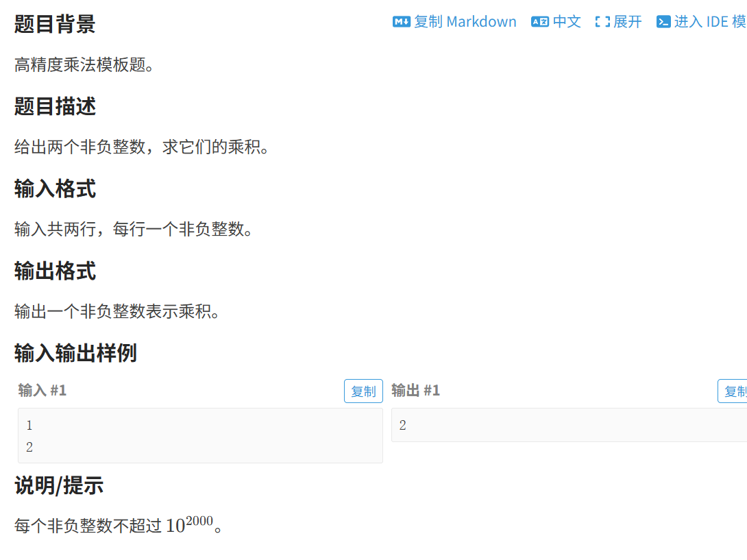Copy sample input #1 with 复制 button
Image resolution: width=747 pixels, height=560 pixels.
(x=363, y=391)
